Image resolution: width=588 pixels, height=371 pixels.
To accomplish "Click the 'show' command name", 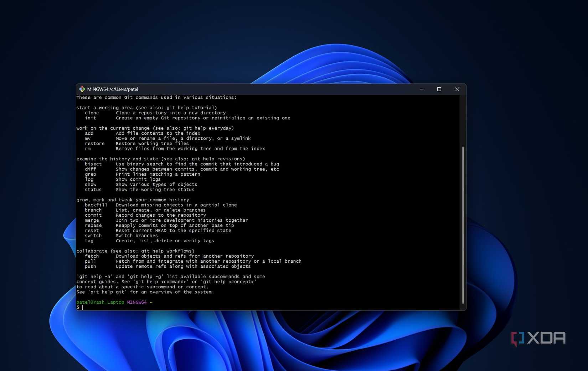I will pyautogui.click(x=91, y=185).
